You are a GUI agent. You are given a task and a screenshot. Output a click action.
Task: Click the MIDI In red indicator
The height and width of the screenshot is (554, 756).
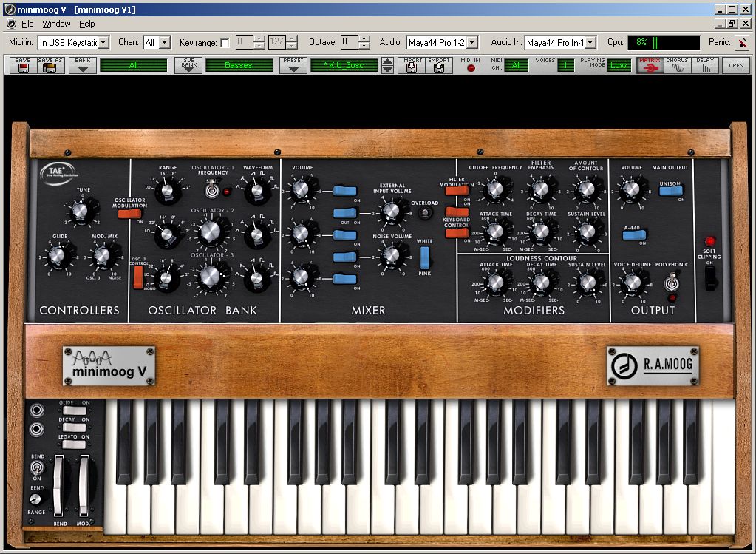(471, 68)
